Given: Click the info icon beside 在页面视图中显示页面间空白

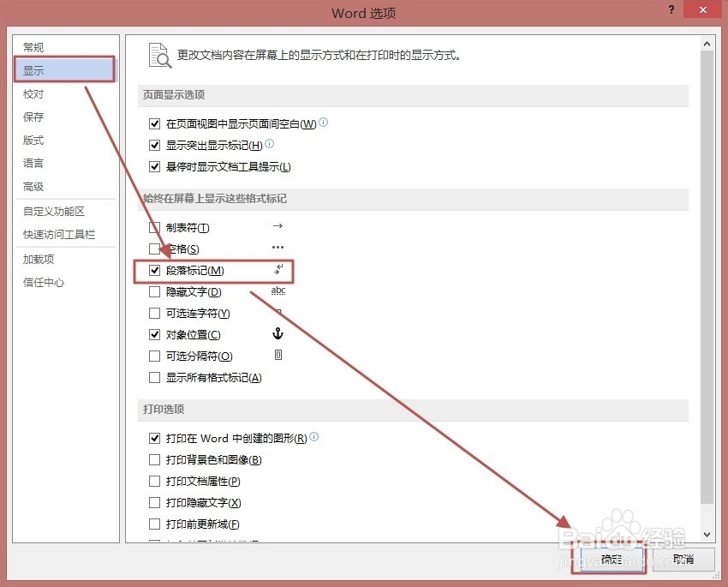Looking at the screenshot, I should 323,122.
